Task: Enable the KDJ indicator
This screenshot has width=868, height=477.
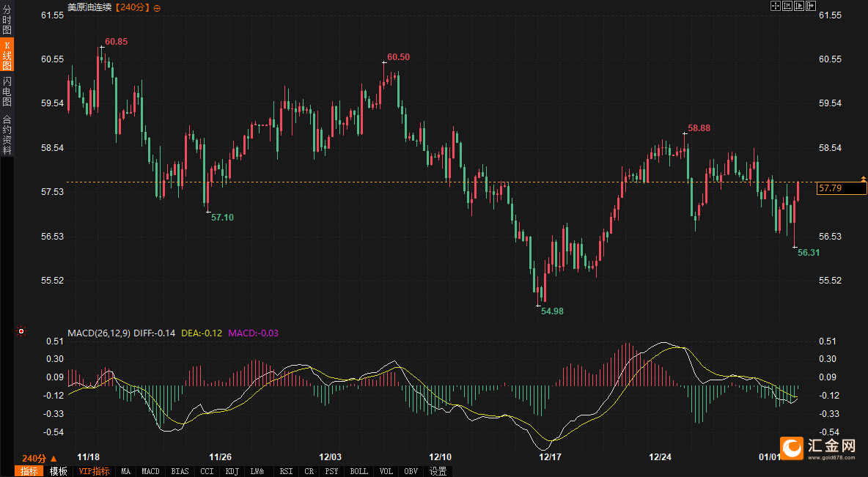Action: click(232, 471)
